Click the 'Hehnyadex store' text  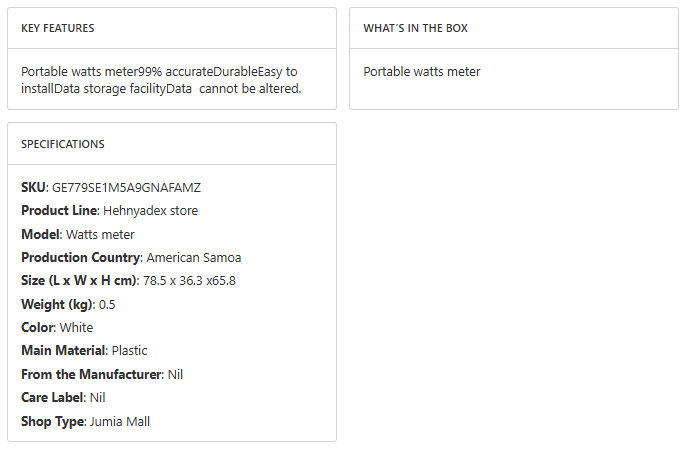point(151,211)
